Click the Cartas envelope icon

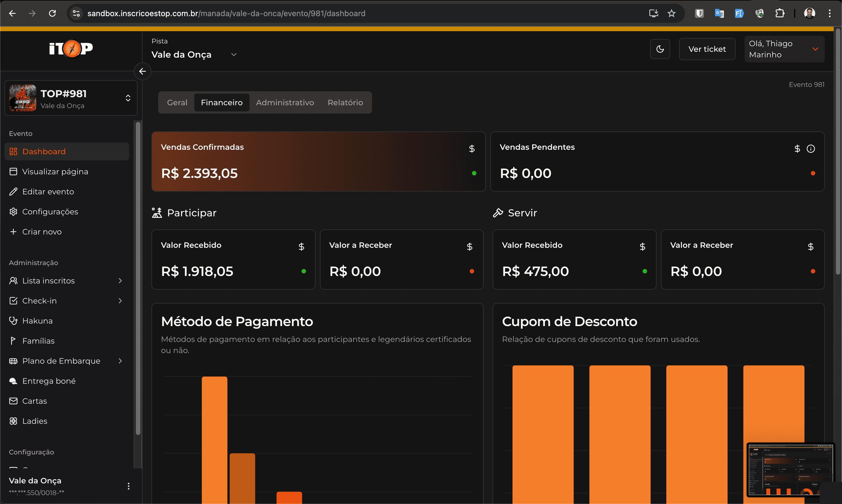coord(13,401)
